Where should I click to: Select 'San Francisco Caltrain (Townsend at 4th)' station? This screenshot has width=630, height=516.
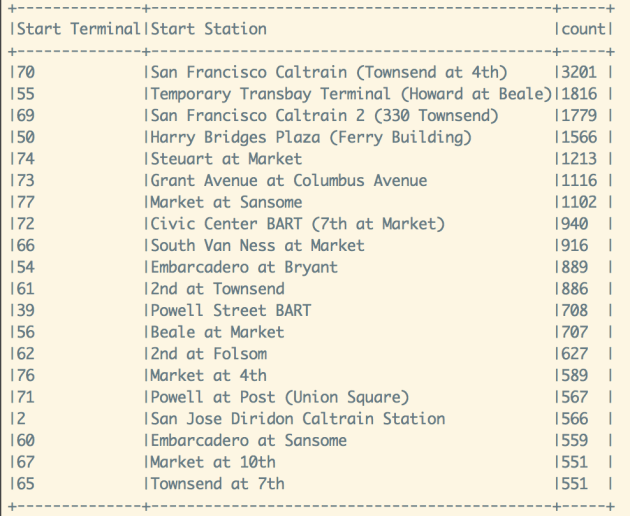[329, 72]
